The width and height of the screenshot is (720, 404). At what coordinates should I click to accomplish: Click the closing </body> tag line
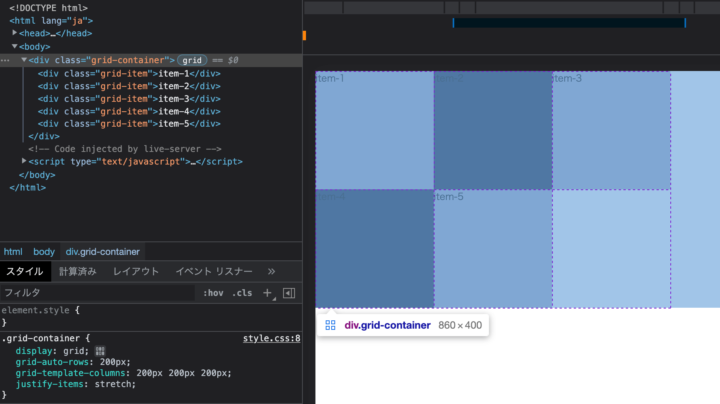(x=37, y=175)
